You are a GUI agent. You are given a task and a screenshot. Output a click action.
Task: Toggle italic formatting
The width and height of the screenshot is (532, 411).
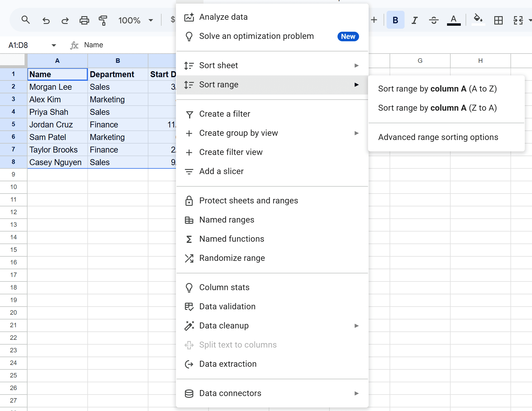click(x=414, y=20)
